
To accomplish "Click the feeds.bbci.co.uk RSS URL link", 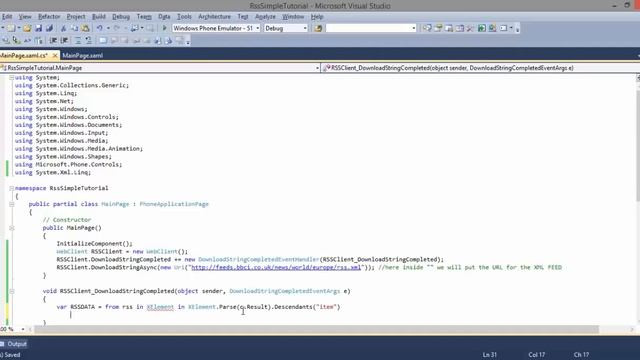I will pos(276,267).
